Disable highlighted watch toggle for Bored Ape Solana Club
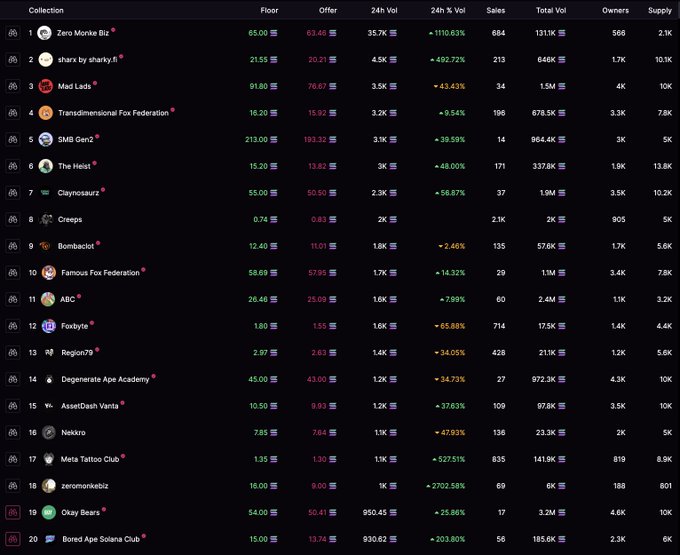 click(x=13, y=539)
